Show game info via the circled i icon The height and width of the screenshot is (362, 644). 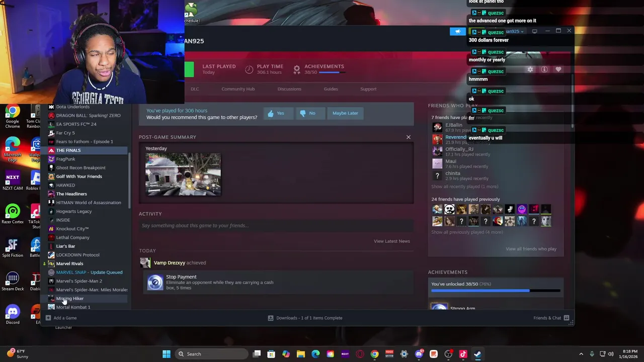pos(544,69)
